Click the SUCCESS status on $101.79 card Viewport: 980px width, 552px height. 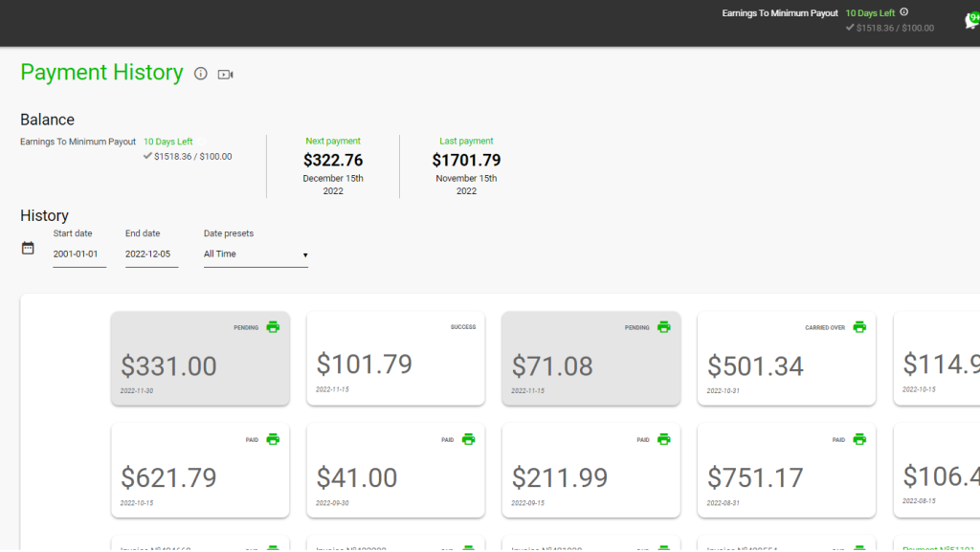[463, 327]
